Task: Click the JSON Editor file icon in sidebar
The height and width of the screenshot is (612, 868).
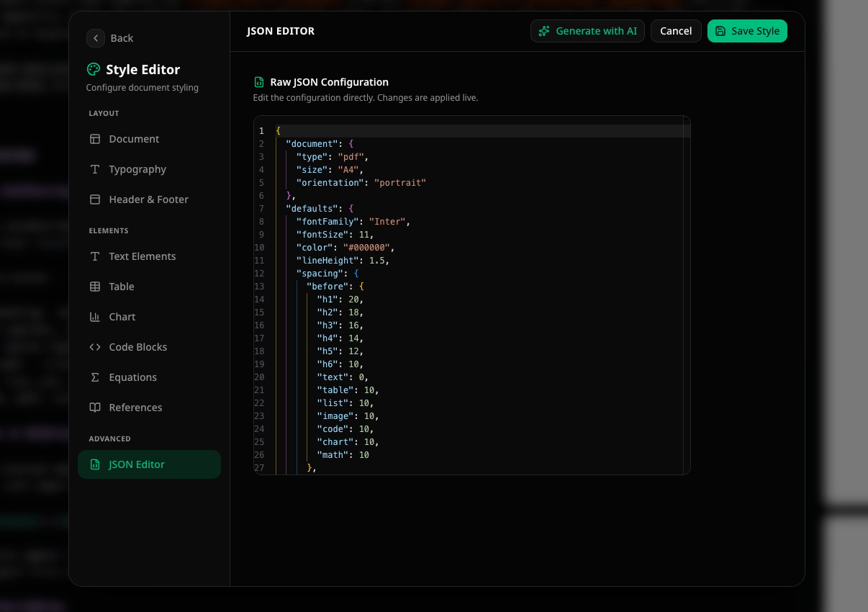Action: click(95, 464)
